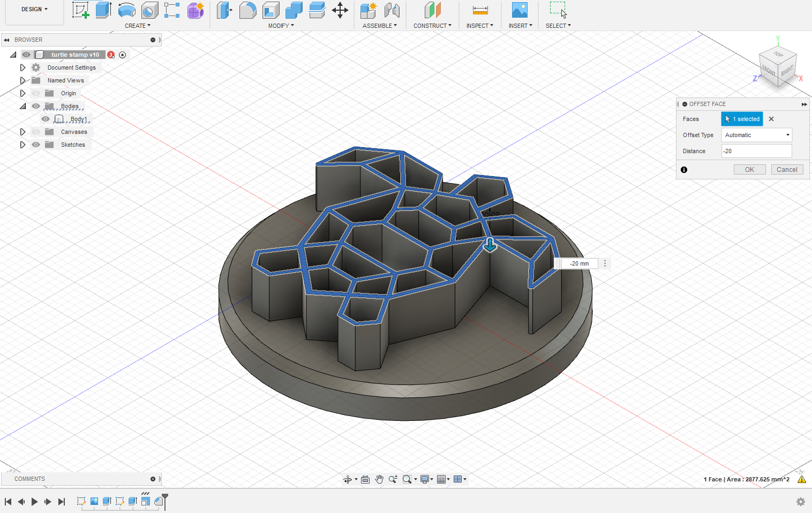
Task: Click the Pan hand icon
Action: click(379, 479)
